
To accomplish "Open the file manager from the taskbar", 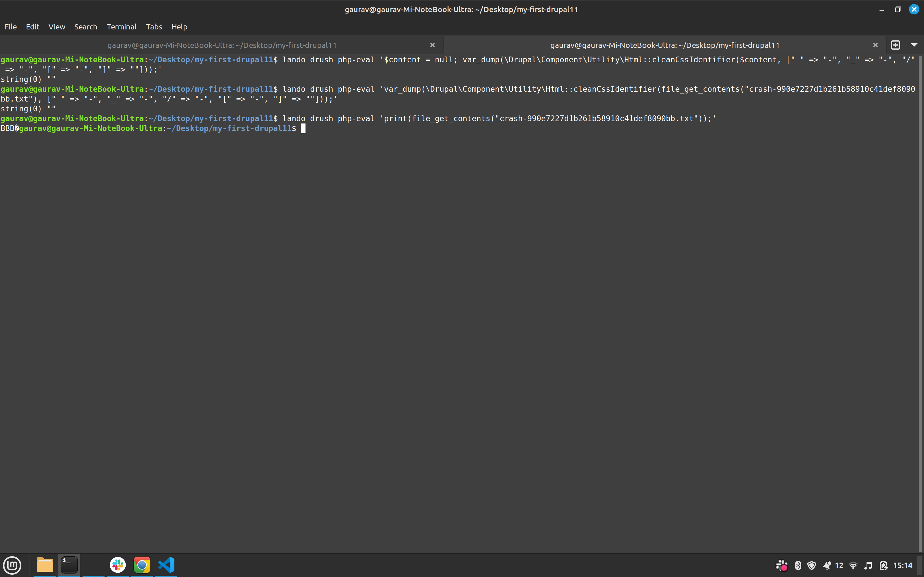I will (x=45, y=565).
